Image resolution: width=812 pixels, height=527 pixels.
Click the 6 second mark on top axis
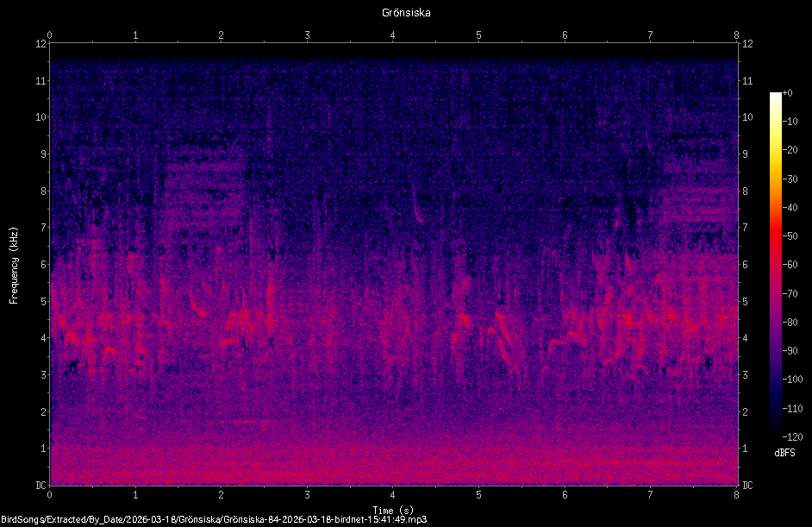tap(565, 35)
